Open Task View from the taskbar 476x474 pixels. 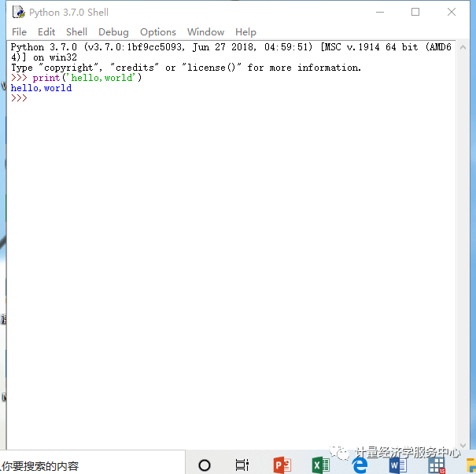pos(242,465)
